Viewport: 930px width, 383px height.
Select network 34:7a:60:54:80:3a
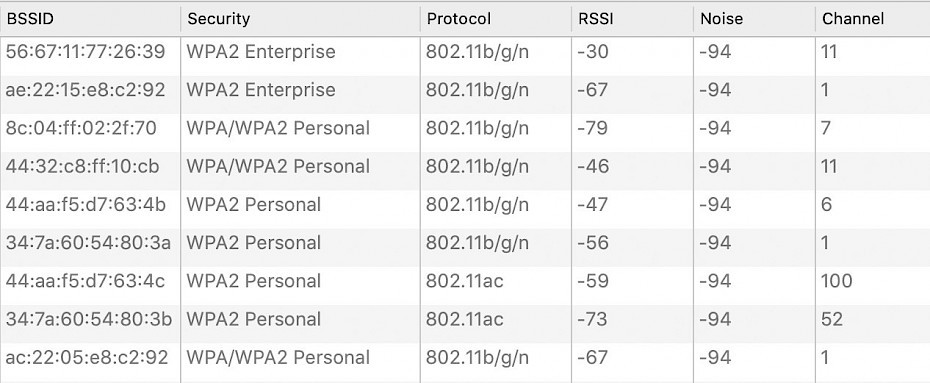(465, 243)
